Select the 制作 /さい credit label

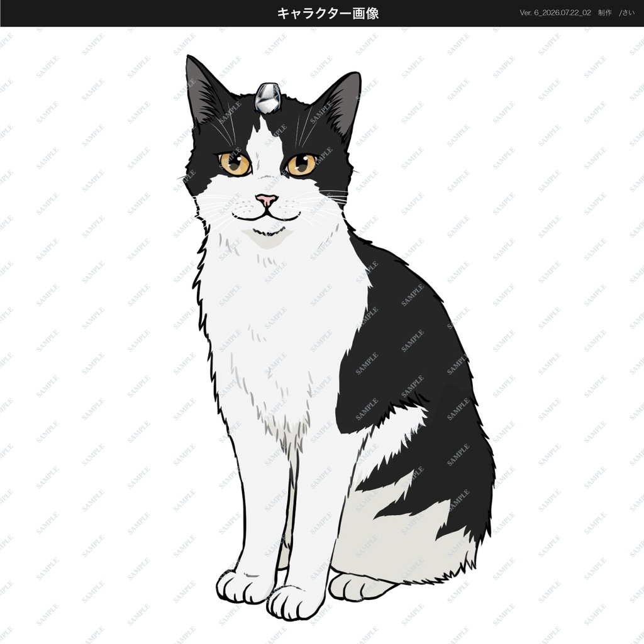pos(616,13)
